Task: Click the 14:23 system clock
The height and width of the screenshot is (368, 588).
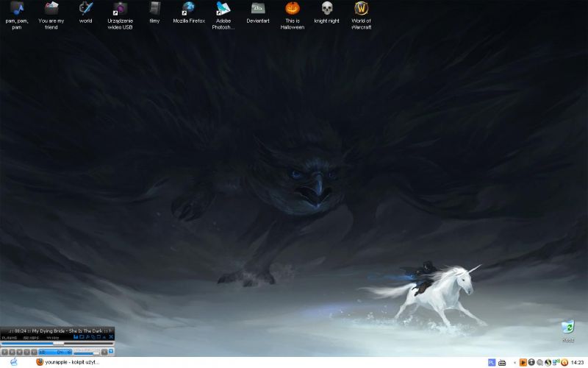Action: coord(578,363)
